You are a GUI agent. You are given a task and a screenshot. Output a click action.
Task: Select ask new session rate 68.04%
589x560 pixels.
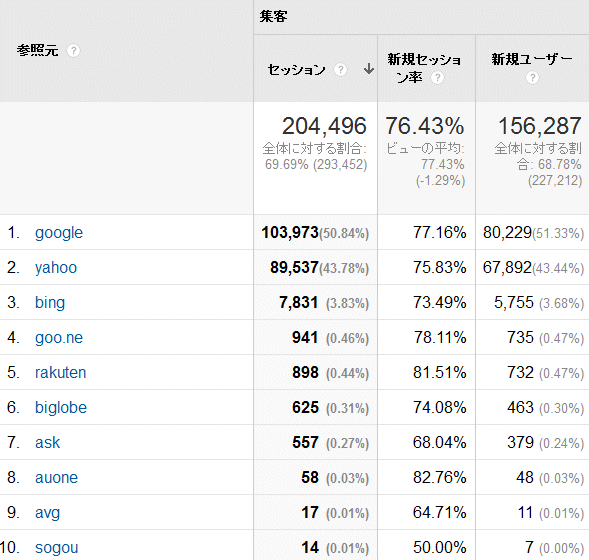(x=439, y=442)
